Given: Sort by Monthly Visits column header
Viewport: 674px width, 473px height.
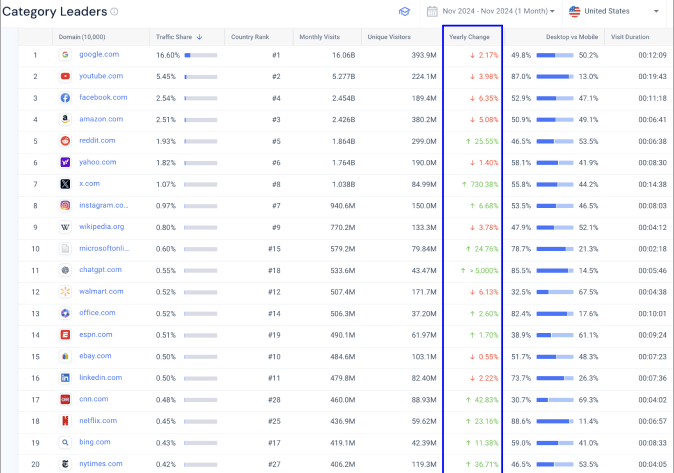Looking at the screenshot, I should (x=319, y=37).
